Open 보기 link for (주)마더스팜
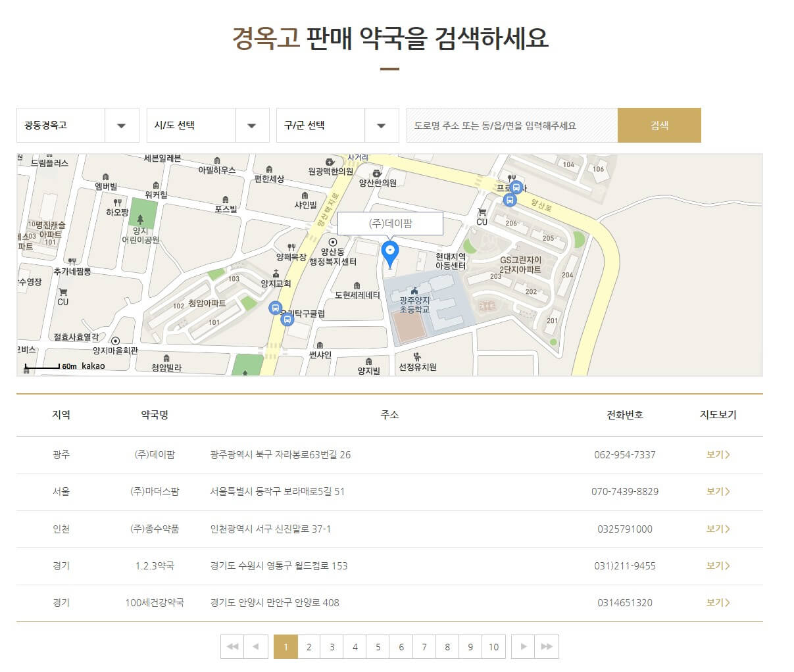794x672 pixels. tap(717, 491)
